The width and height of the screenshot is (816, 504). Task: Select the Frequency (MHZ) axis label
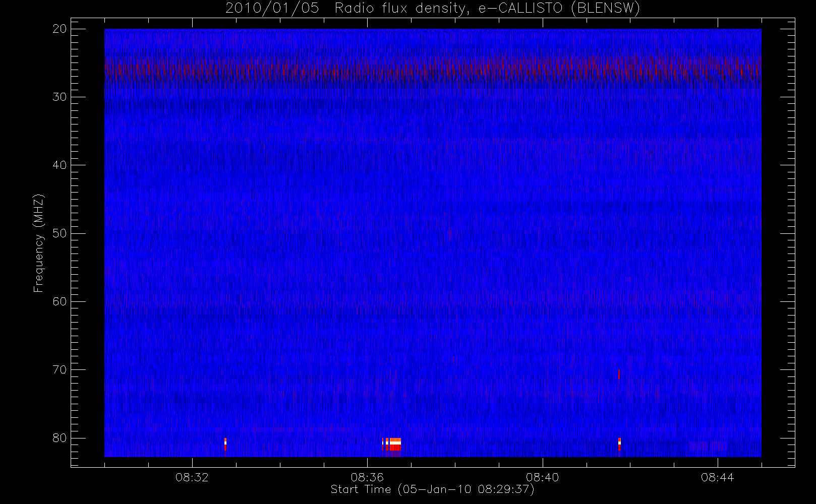click(38, 243)
